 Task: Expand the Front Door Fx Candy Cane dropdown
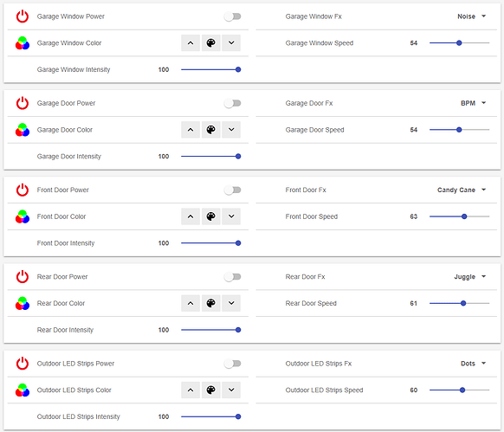coord(462,190)
